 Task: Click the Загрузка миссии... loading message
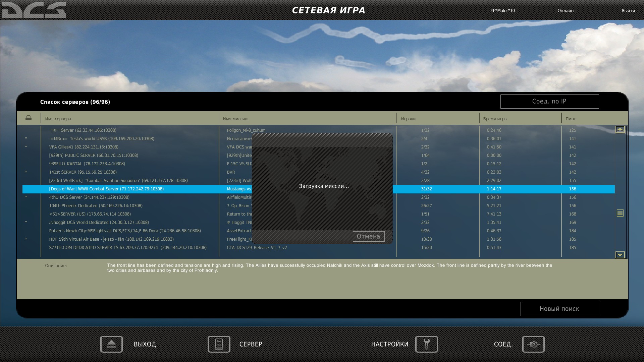[x=324, y=186]
